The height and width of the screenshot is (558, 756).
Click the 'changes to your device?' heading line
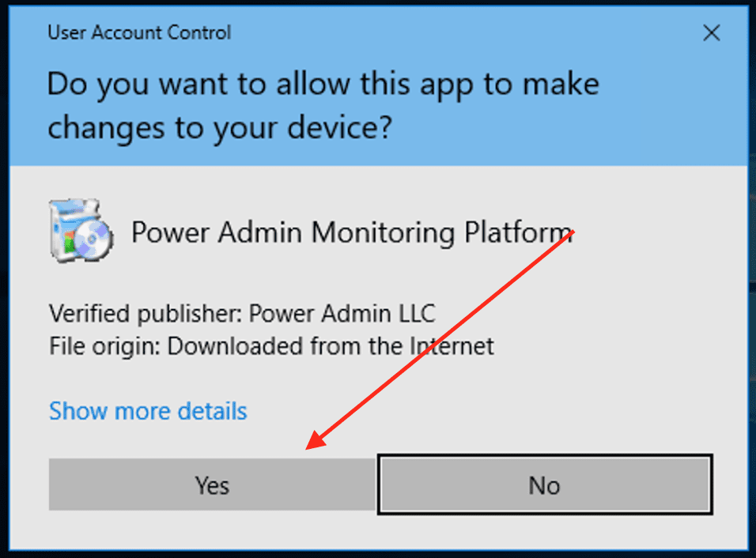(219, 128)
